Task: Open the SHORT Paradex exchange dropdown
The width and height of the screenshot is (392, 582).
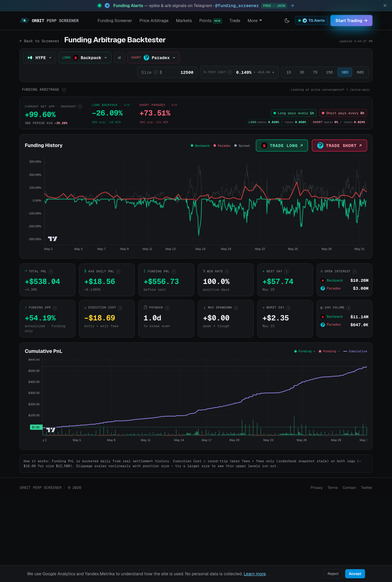Action: point(153,57)
